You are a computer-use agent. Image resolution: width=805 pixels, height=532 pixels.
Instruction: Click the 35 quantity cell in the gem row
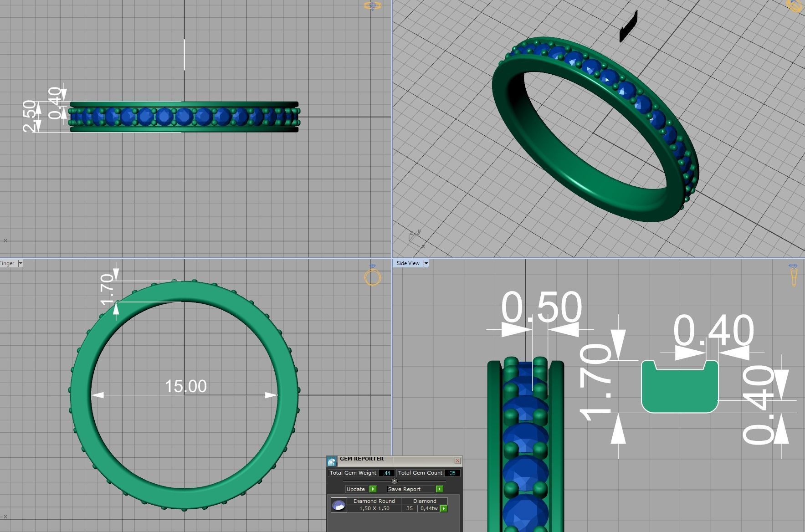coord(410,508)
